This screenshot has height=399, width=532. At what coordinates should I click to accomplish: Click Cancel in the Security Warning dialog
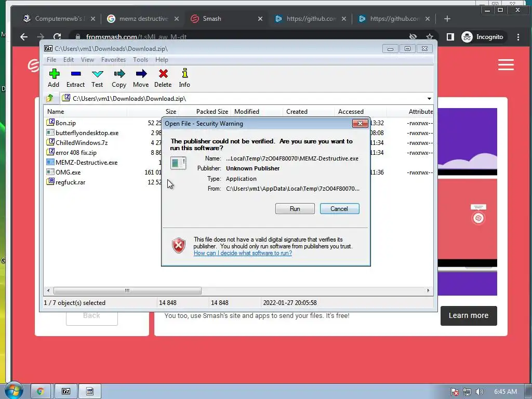339,209
